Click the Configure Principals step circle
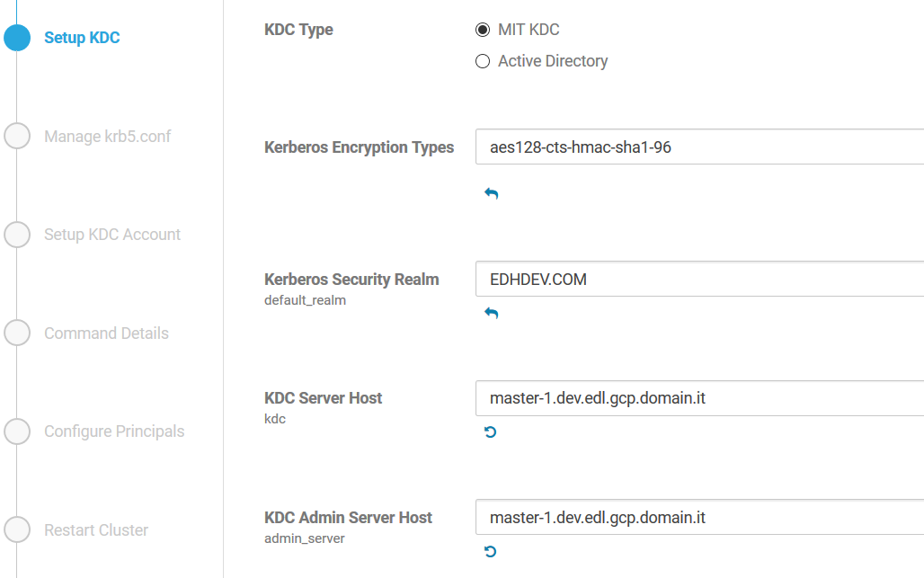Viewport: 924px width, 578px height. 17,431
